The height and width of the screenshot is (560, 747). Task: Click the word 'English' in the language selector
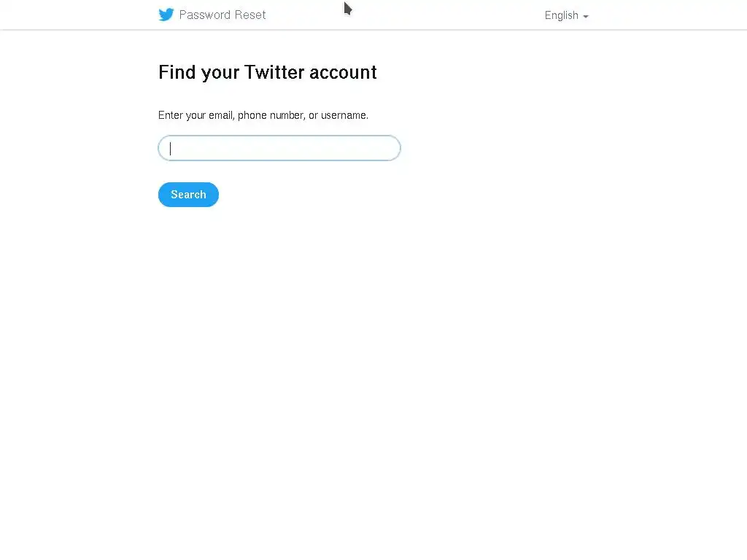point(561,15)
